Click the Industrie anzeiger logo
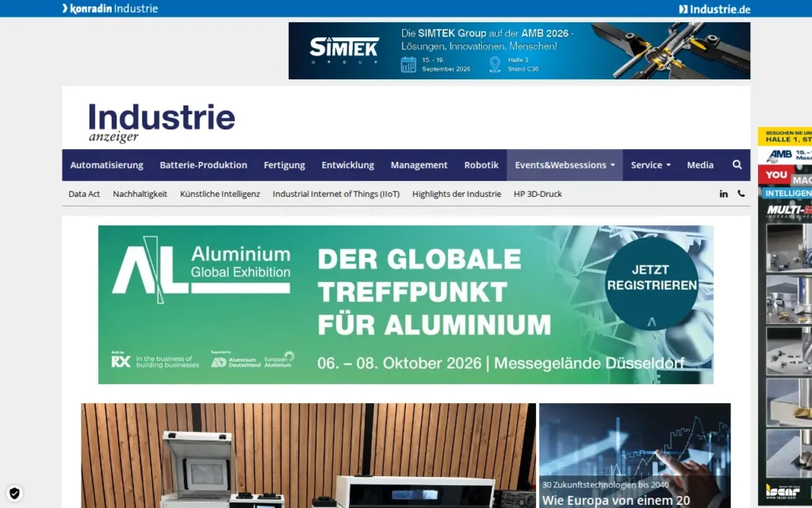The width and height of the screenshot is (812, 508). (162, 122)
